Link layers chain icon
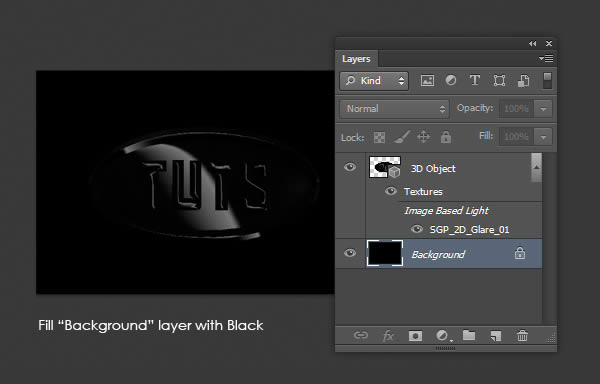Viewport: 600px width, 384px height. pos(360,336)
